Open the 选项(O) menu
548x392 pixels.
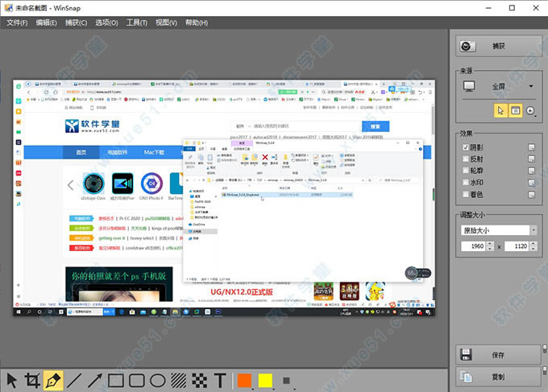pos(106,23)
